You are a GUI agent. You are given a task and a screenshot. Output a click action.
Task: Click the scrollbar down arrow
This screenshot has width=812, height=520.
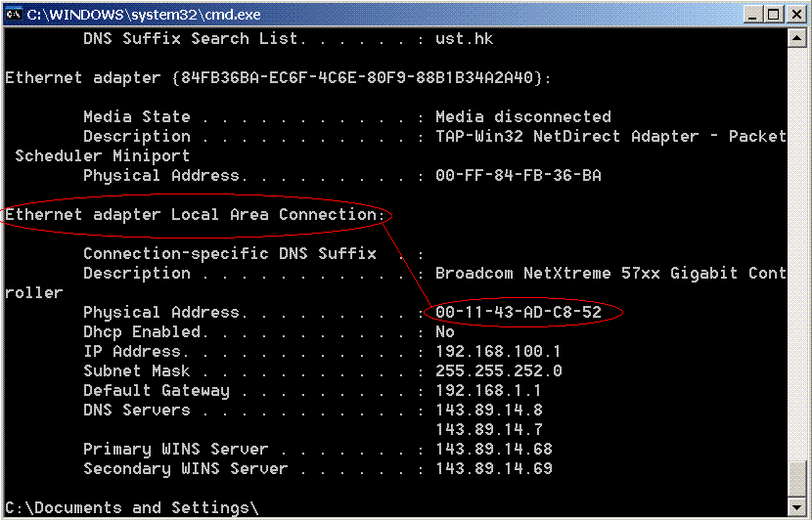coord(796,505)
